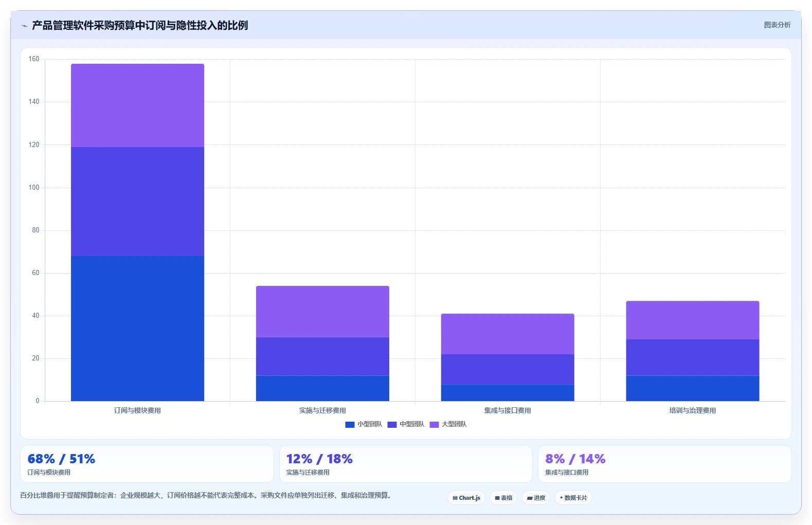The width and height of the screenshot is (812, 525).
Task: Click the 小型团队 segment of the 实施与迁移费用 bar
Action: (322, 388)
